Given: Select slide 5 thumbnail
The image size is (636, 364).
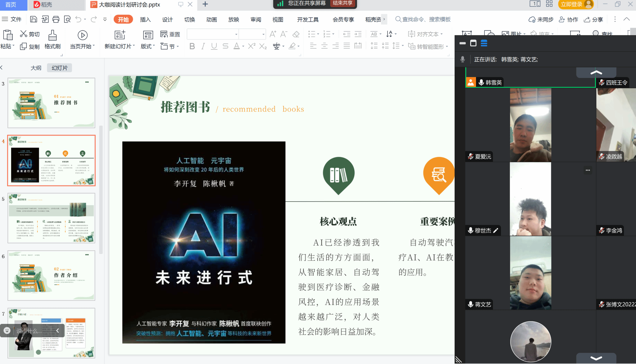Looking at the screenshot, I should [52, 218].
